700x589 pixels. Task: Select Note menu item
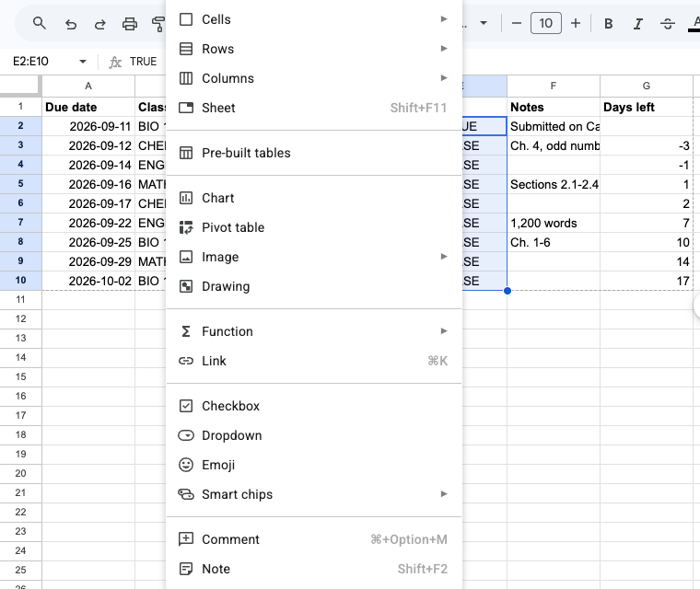(314, 569)
